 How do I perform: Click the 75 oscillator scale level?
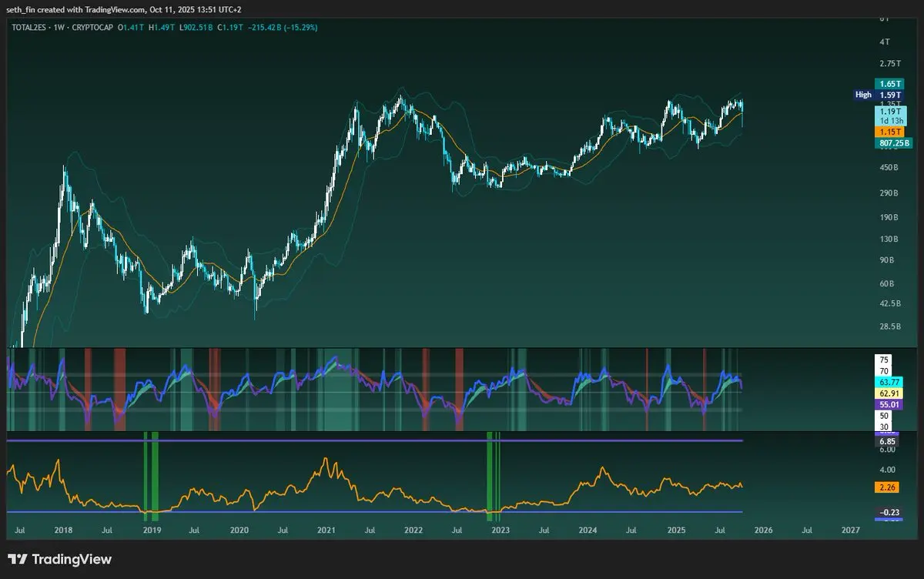click(884, 360)
